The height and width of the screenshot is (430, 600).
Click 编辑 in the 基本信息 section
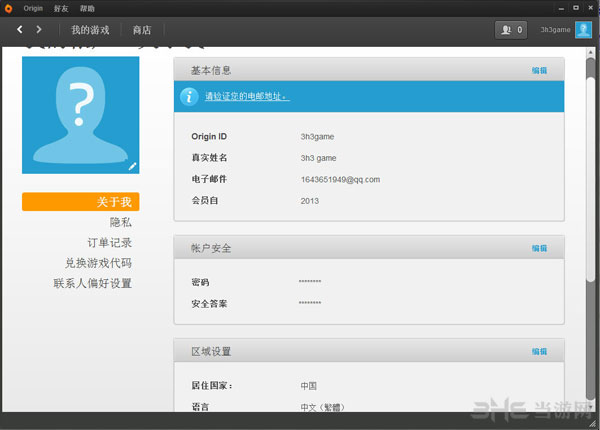point(539,70)
